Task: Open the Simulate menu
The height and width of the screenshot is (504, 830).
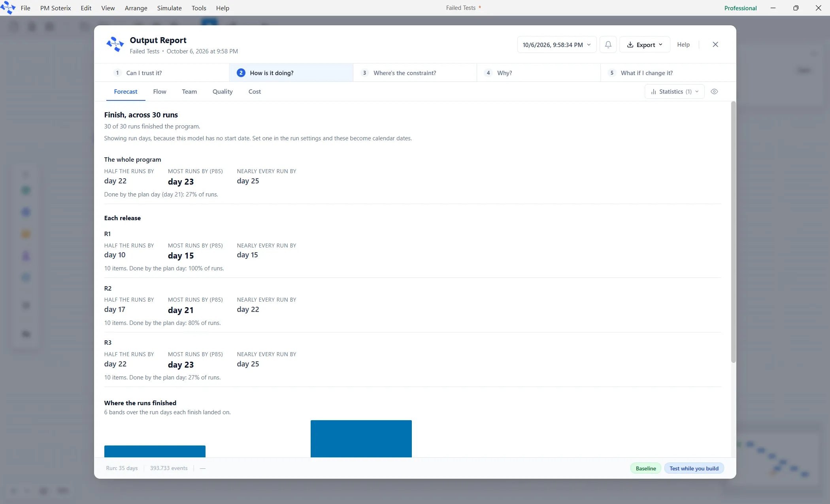Action: [170, 8]
